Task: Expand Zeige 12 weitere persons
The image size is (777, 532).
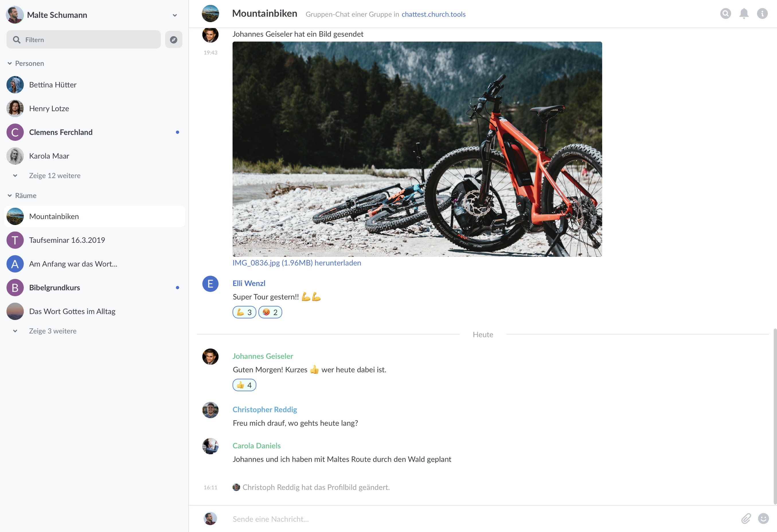Action: click(54, 175)
